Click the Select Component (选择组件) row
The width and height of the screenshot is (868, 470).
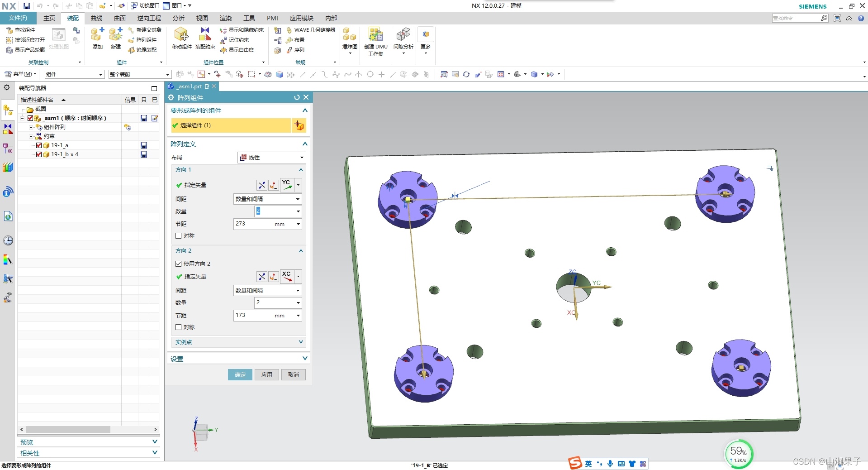[231, 125]
